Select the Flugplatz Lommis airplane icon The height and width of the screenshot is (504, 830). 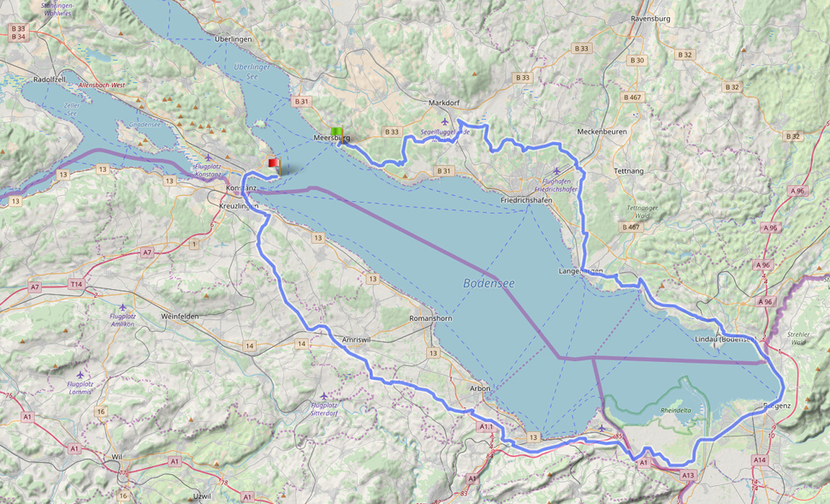(x=80, y=375)
